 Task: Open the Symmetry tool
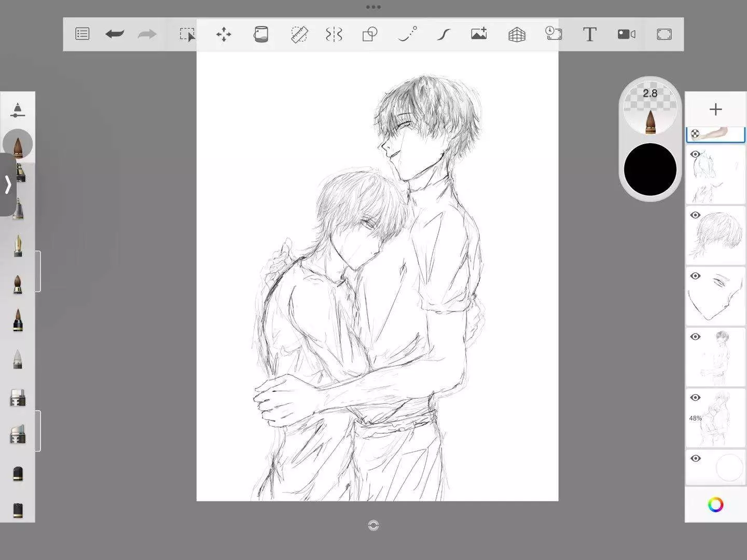tap(334, 35)
